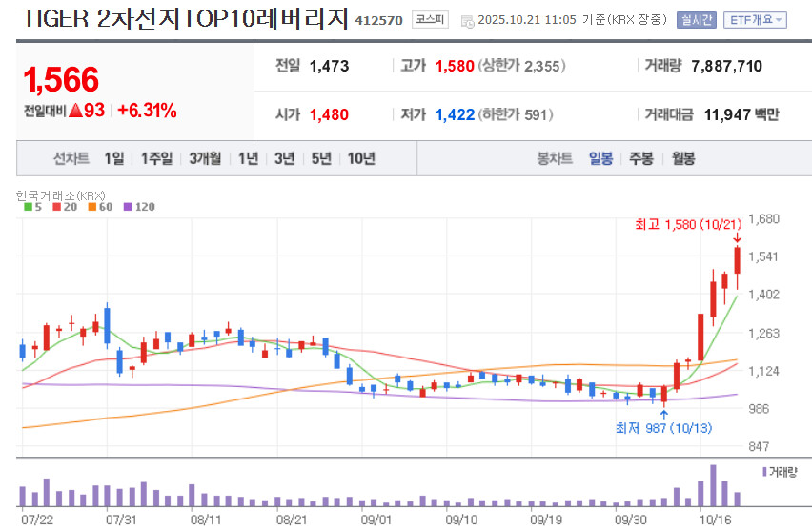Click the green 5-day moving average swatch
Screen dimensions: 812x532
click(x=28, y=207)
